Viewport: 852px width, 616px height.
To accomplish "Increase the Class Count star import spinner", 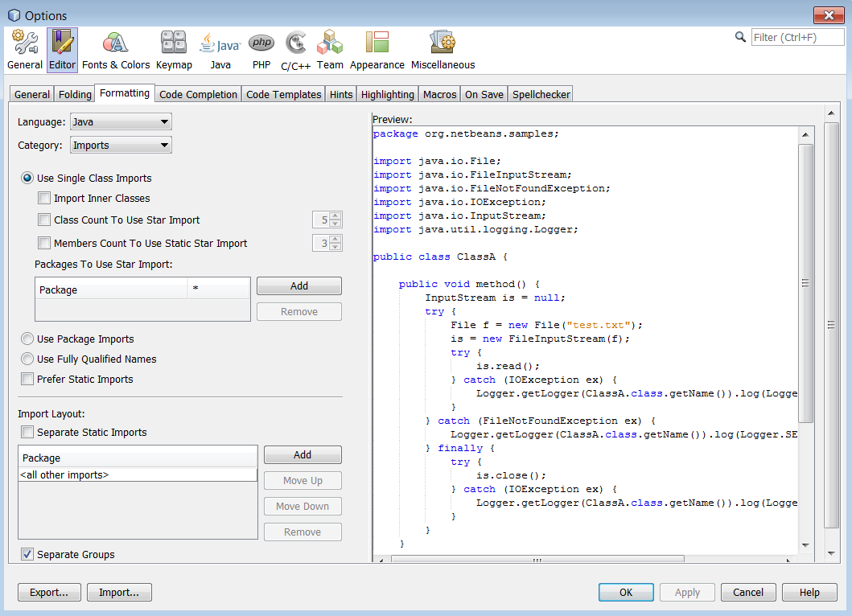I will click(x=335, y=216).
